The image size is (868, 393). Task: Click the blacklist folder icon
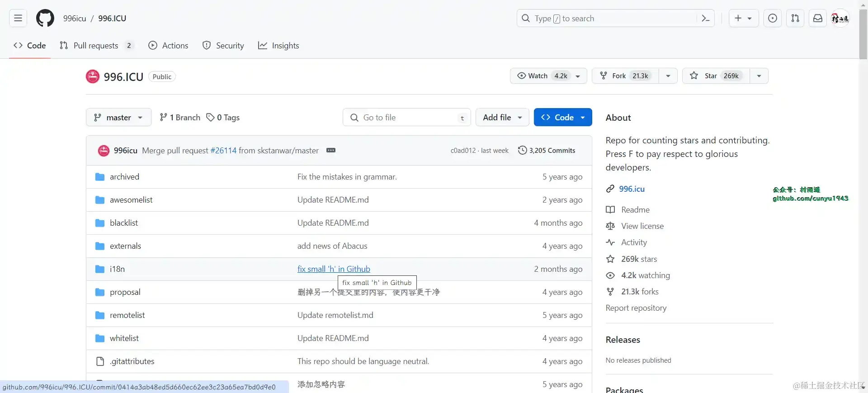tap(100, 223)
